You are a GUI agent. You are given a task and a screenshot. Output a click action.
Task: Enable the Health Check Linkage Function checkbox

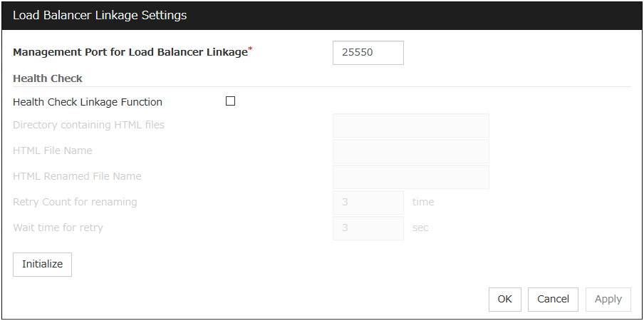tap(230, 101)
